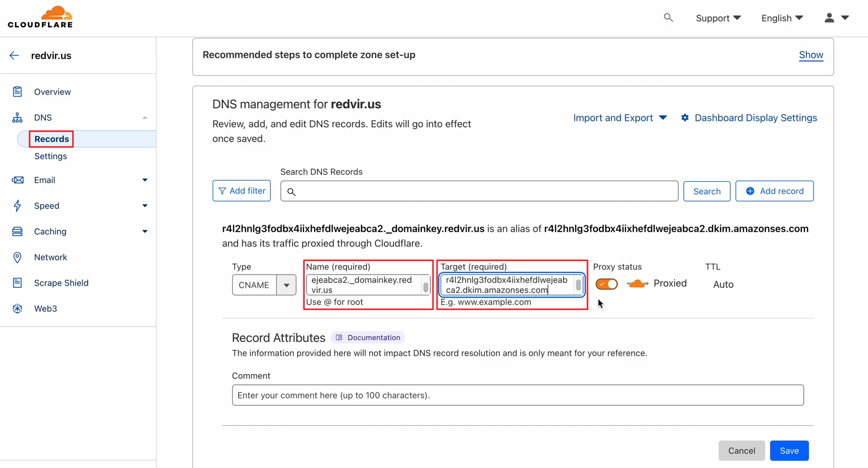Click Show link for recommended steps
This screenshot has height=468, width=868.
coord(810,55)
